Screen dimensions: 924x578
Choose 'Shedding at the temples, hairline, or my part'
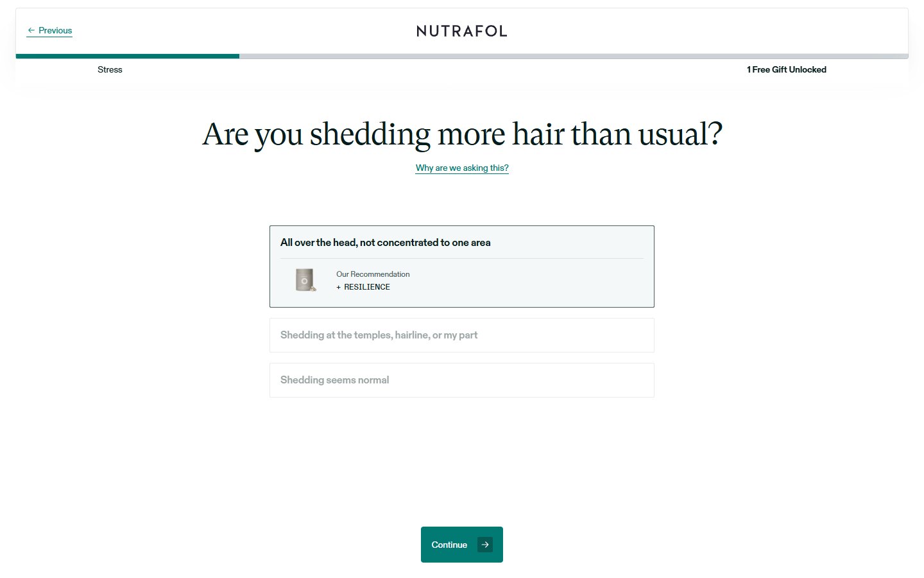462,335
